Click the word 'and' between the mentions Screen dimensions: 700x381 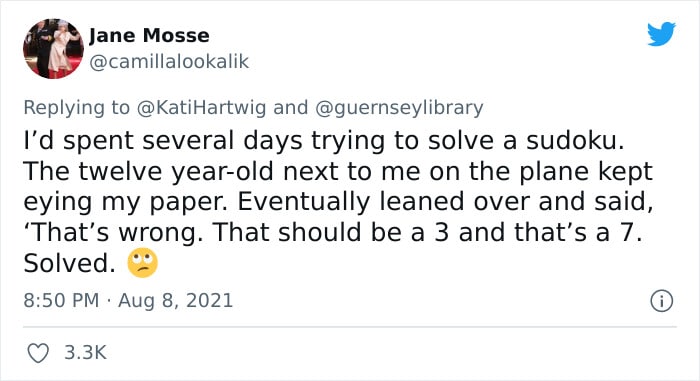(x=291, y=108)
